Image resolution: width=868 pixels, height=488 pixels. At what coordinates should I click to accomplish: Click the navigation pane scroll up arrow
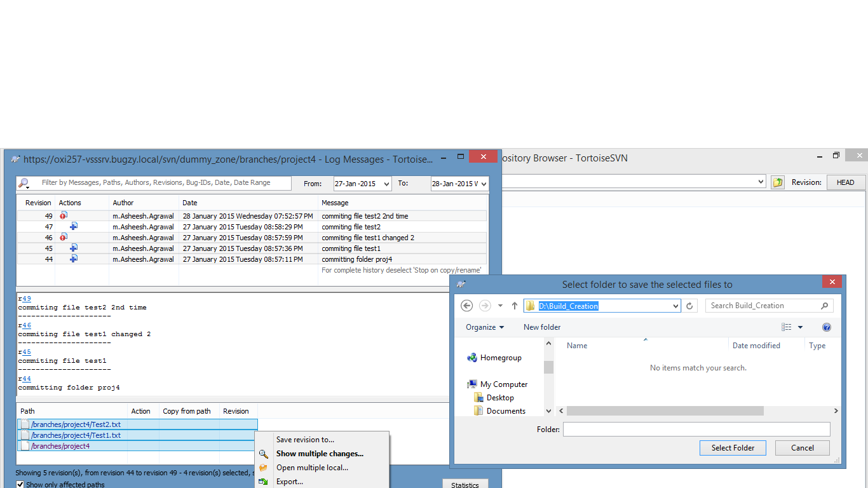tap(548, 343)
